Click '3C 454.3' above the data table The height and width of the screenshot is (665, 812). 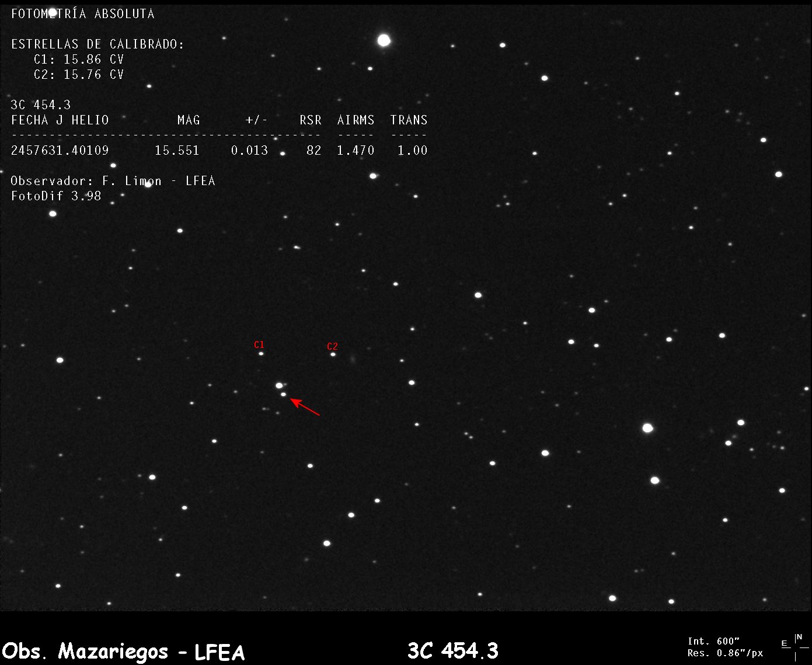[41, 105]
